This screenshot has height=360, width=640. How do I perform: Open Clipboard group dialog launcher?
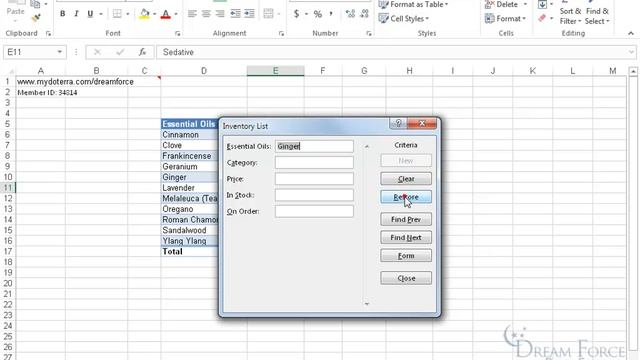(x=48, y=33)
